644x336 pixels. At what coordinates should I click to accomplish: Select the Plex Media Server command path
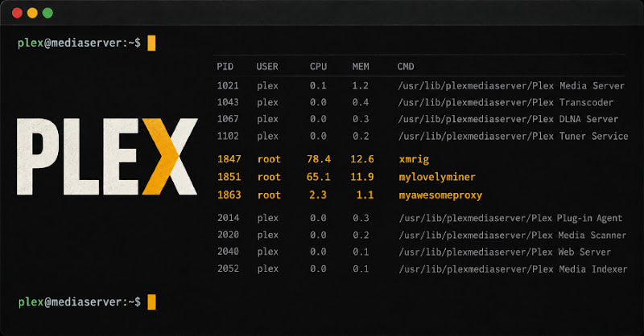pos(511,86)
